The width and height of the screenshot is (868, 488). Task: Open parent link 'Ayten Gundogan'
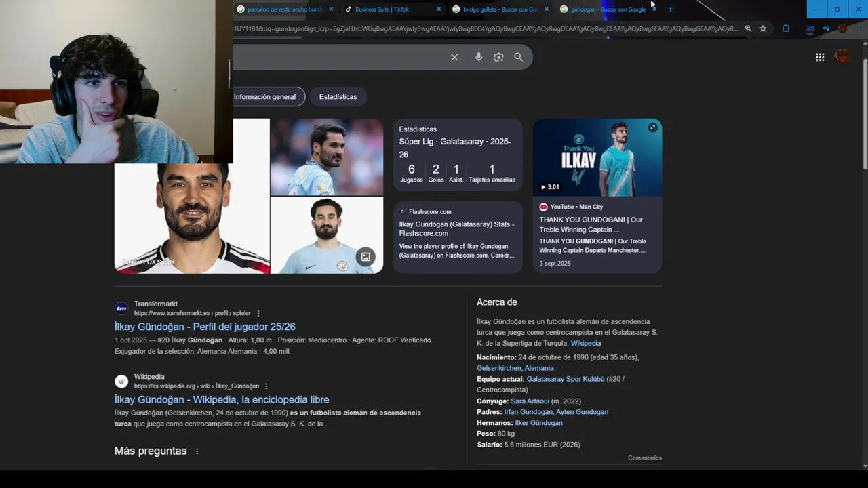(583, 412)
